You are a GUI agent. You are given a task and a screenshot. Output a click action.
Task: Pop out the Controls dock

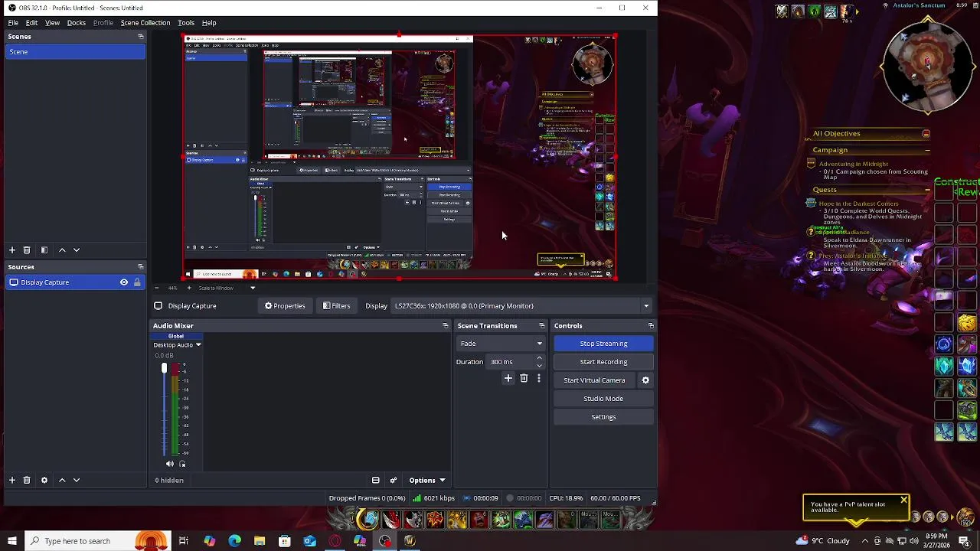651,326
